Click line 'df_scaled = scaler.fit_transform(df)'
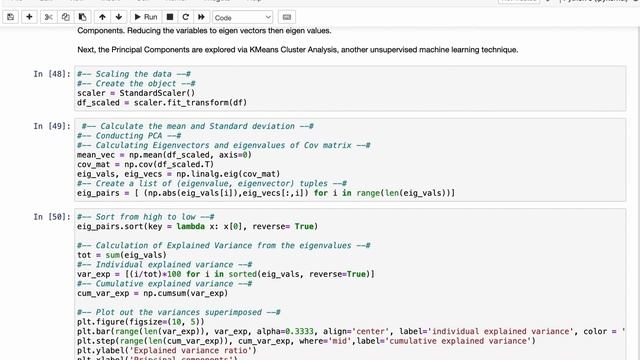This screenshot has width=640, height=360. (162, 103)
